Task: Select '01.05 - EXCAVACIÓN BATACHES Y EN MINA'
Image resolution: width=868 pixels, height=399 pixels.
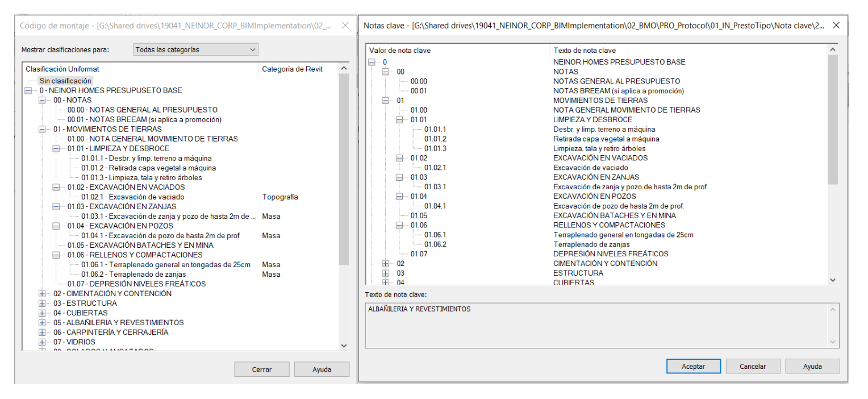Action: (140, 246)
